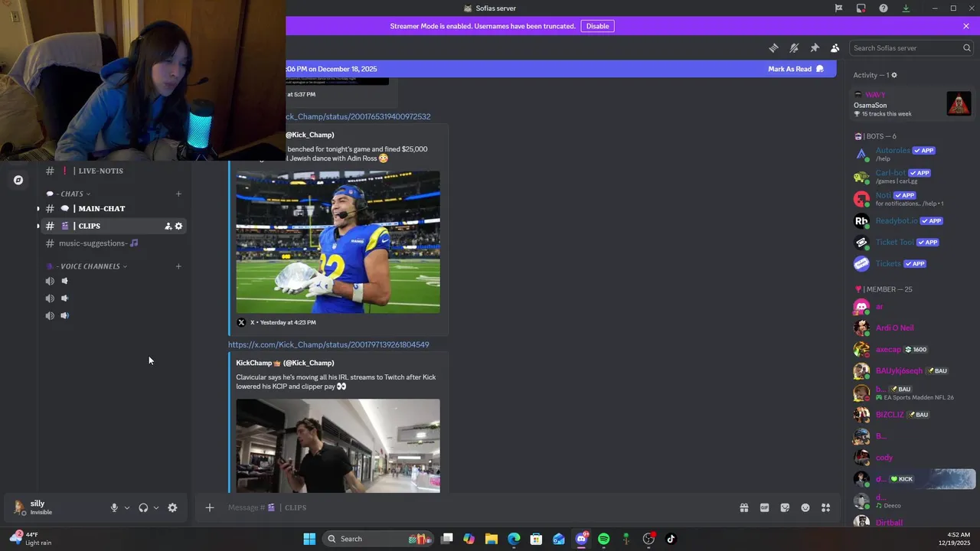Open axecap member entry
The image size is (980, 551).
click(x=911, y=349)
